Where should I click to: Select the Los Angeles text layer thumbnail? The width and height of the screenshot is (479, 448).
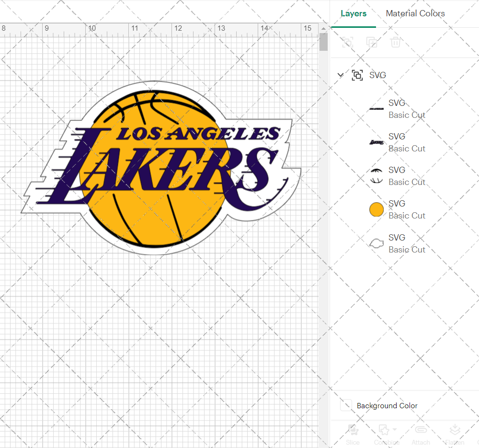[376, 109]
